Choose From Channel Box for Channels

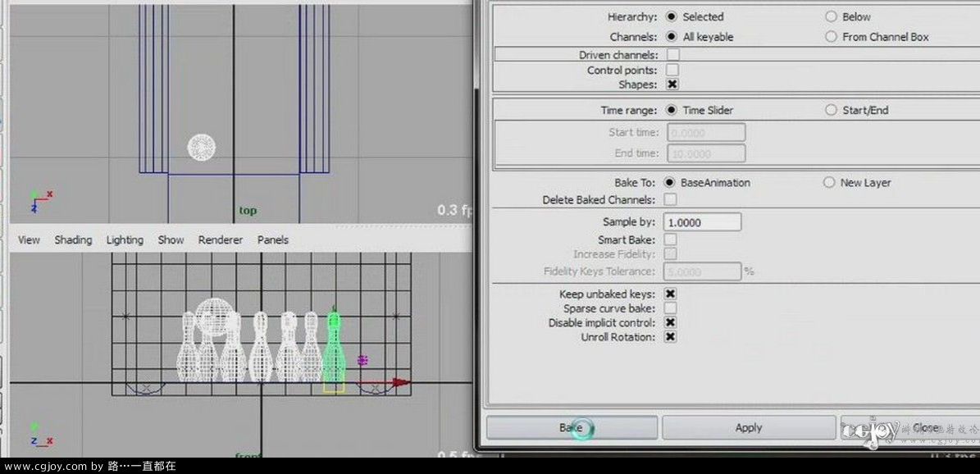(831, 37)
